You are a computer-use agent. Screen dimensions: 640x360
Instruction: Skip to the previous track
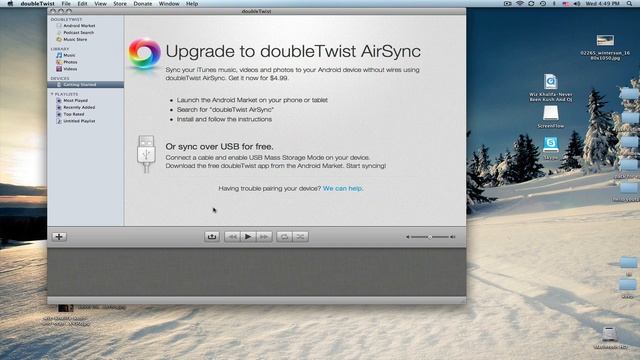coord(232,237)
